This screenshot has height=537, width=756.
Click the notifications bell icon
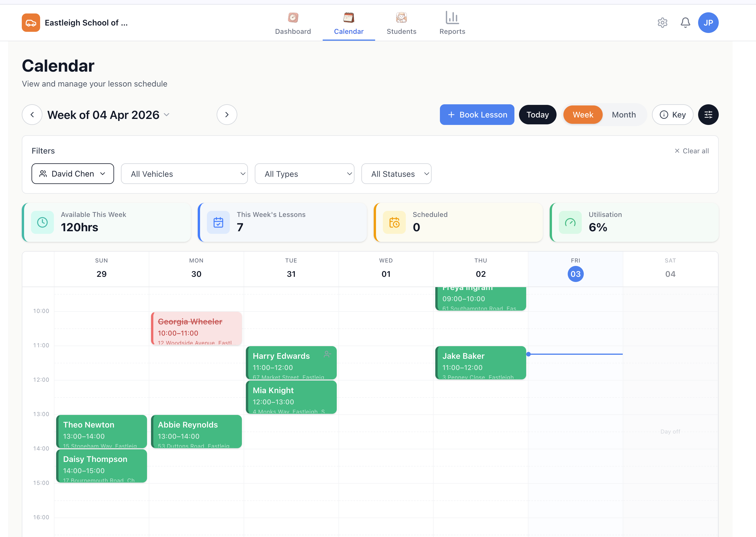tap(685, 22)
